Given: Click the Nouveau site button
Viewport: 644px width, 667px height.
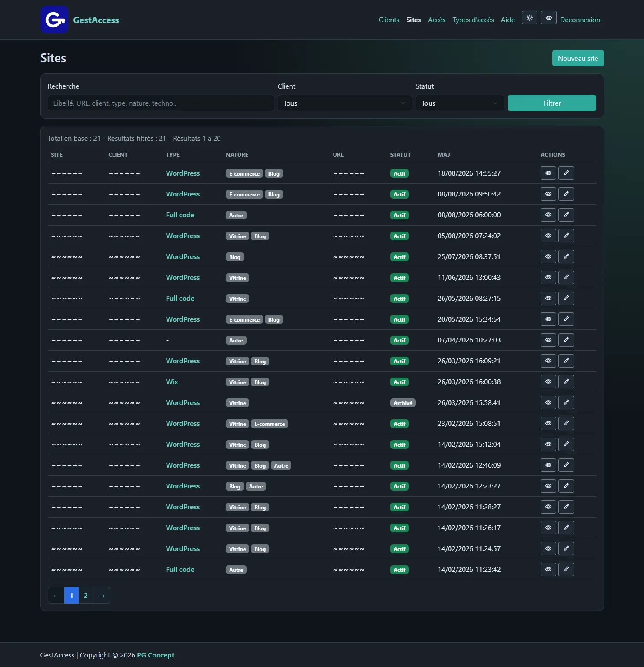Looking at the screenshot, I should coord(578,58).
